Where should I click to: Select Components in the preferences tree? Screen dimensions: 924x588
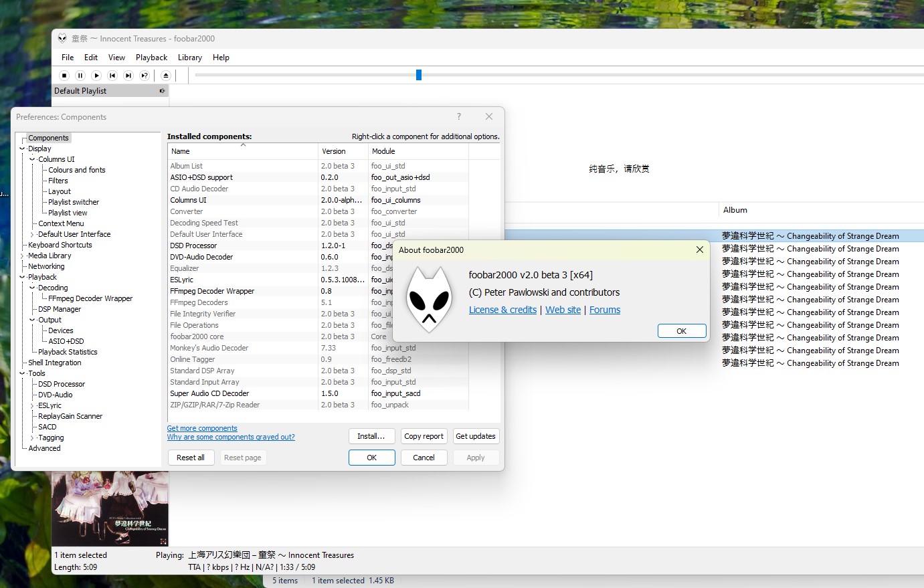tap(48, 138)
